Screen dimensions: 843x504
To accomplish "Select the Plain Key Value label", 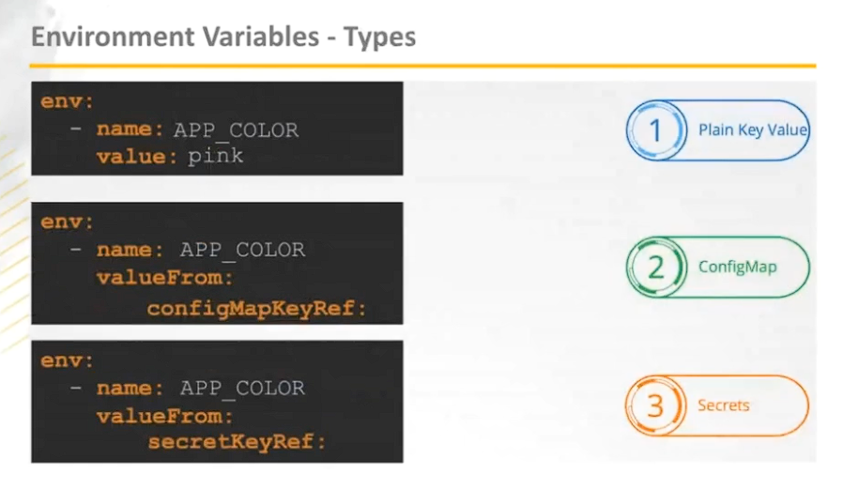I will tap(752, 130).
